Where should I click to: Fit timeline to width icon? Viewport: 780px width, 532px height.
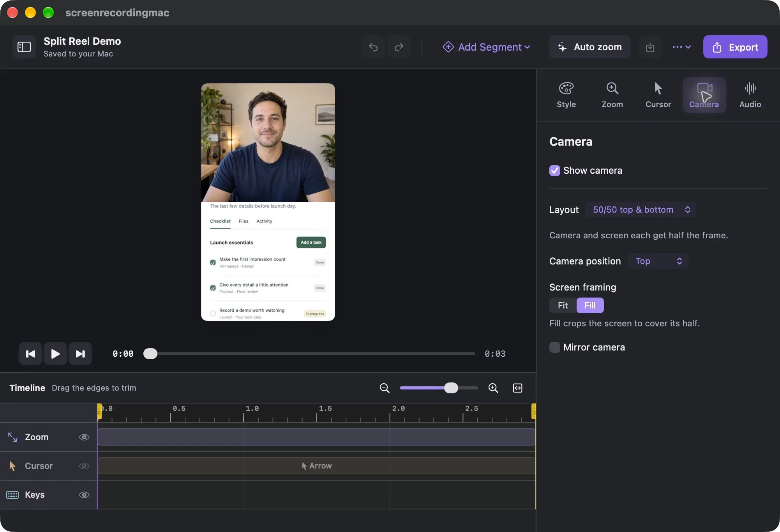click(x=518, y=388)
